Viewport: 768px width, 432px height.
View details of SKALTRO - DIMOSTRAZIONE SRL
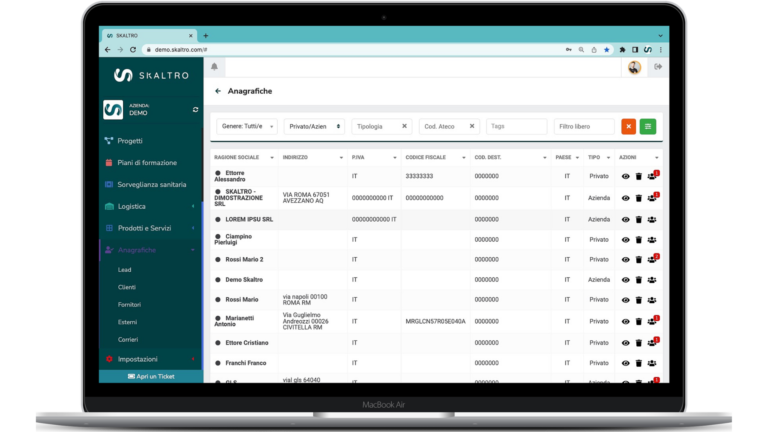[x=625, y=198]
